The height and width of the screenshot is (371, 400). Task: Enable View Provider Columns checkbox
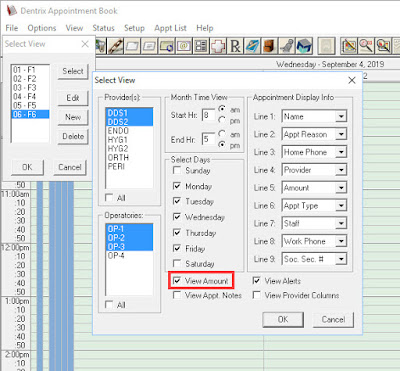point(256,295)
